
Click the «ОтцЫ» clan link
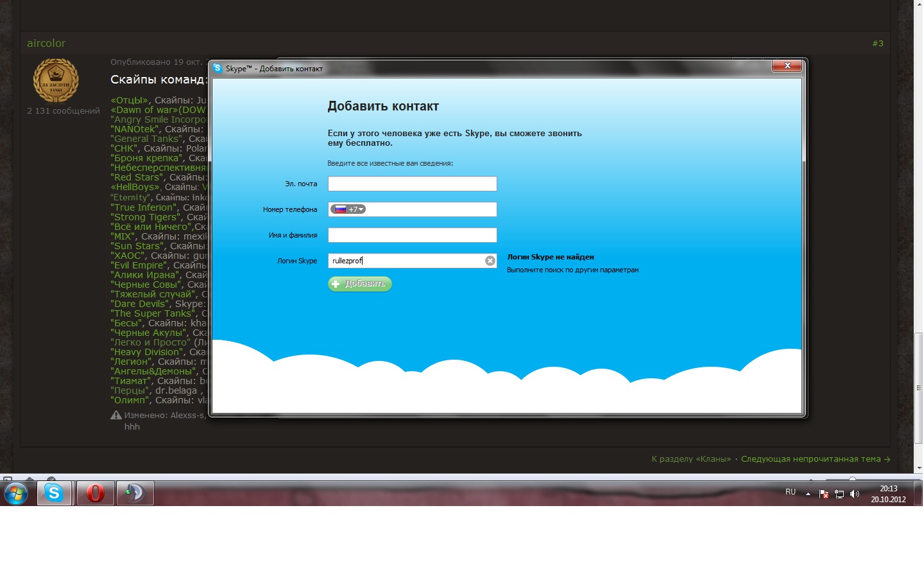[130, 100]
